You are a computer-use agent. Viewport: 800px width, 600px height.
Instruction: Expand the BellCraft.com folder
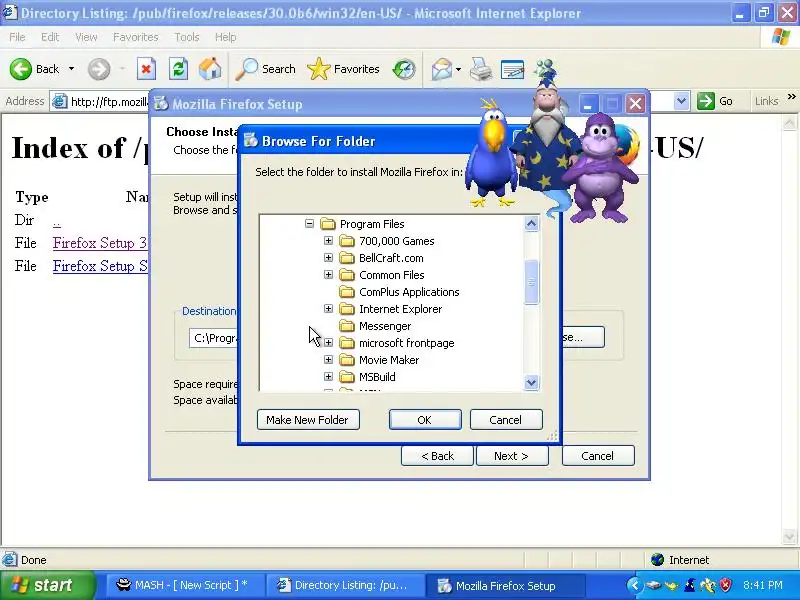coord(328,258)
